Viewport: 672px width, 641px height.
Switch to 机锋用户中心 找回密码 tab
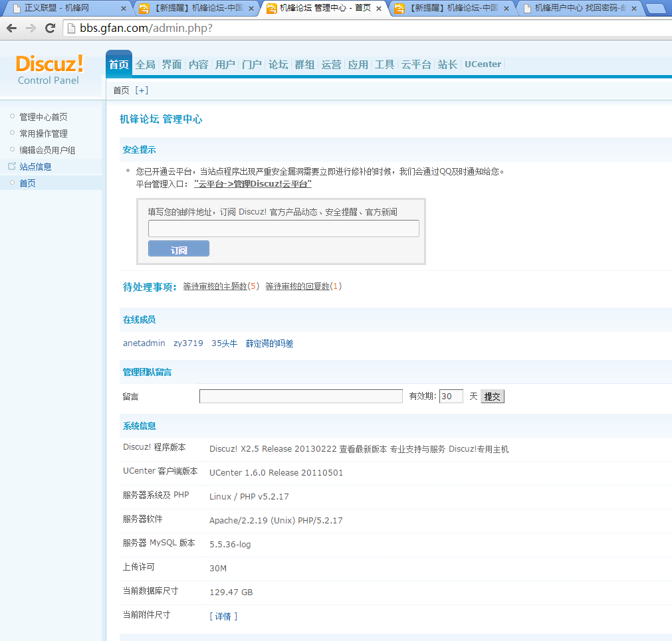pos(580,8)
